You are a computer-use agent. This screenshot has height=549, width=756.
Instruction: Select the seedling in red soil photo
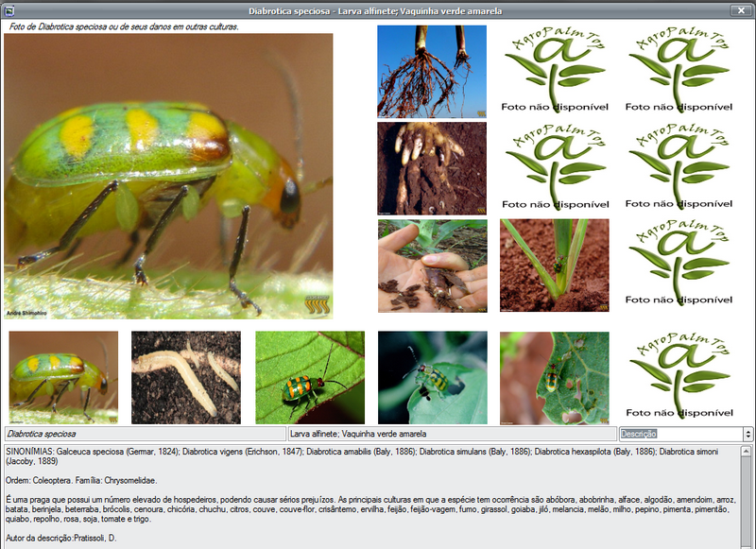point(555,266)
